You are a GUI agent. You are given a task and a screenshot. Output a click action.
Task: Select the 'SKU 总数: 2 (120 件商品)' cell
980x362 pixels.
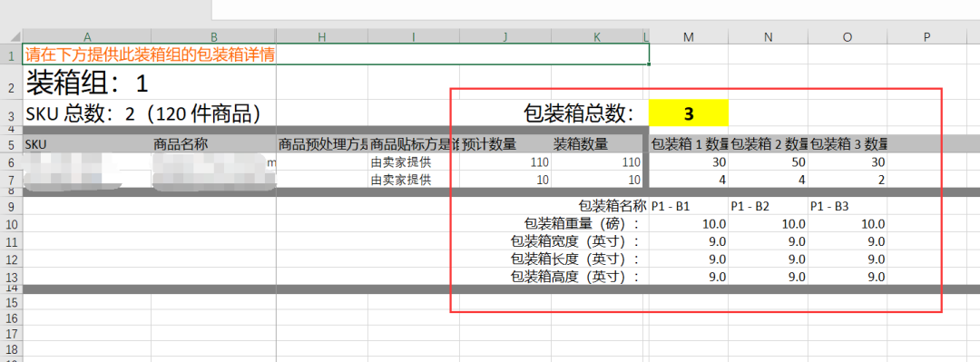click(x=143, y=113)
